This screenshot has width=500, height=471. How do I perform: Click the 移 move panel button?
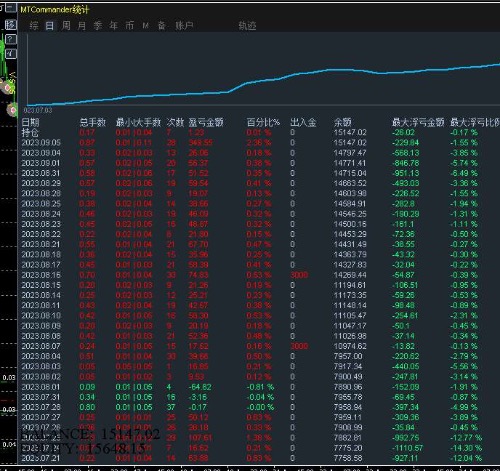[x=11, y=24]
